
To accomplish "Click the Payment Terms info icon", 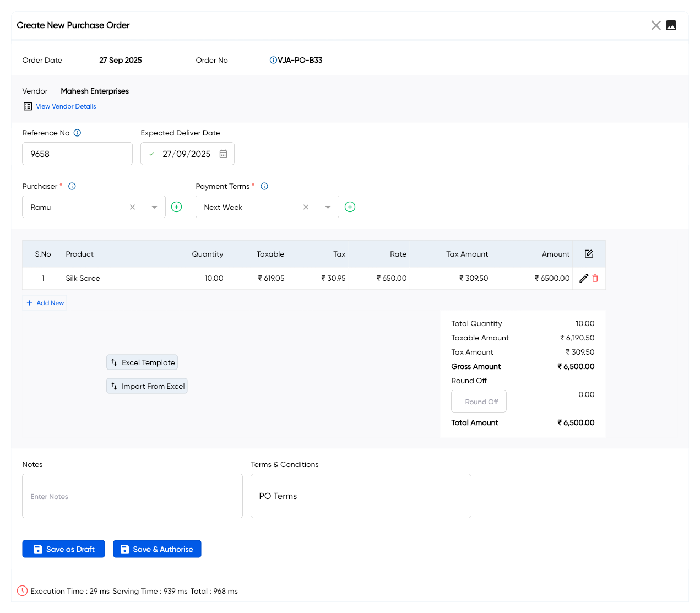I will [264, 186].
